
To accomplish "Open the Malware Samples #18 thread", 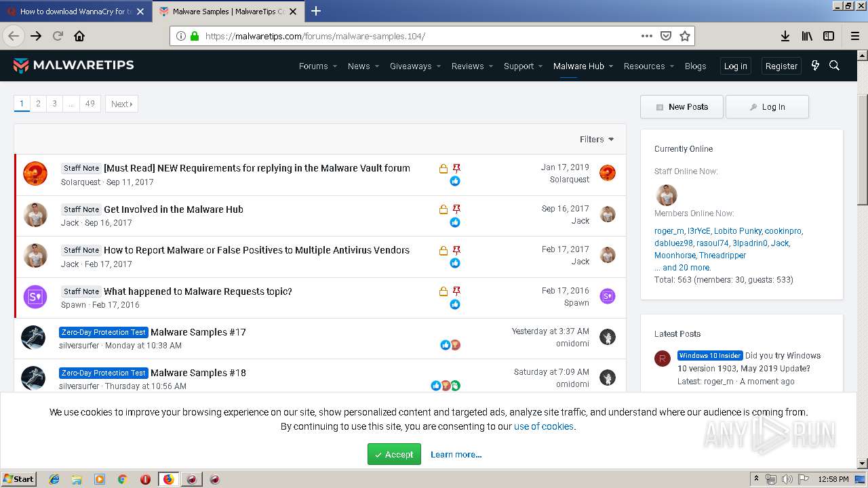I will [x=198, y=373].
